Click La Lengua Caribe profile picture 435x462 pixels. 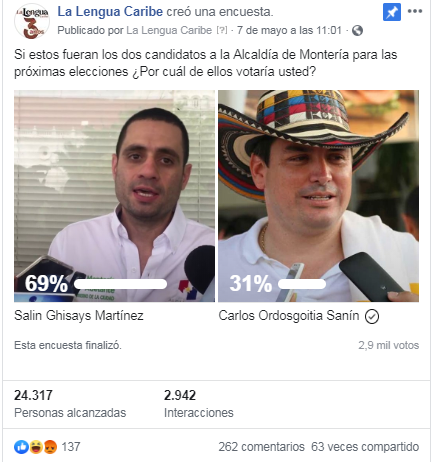pos(32,22)
